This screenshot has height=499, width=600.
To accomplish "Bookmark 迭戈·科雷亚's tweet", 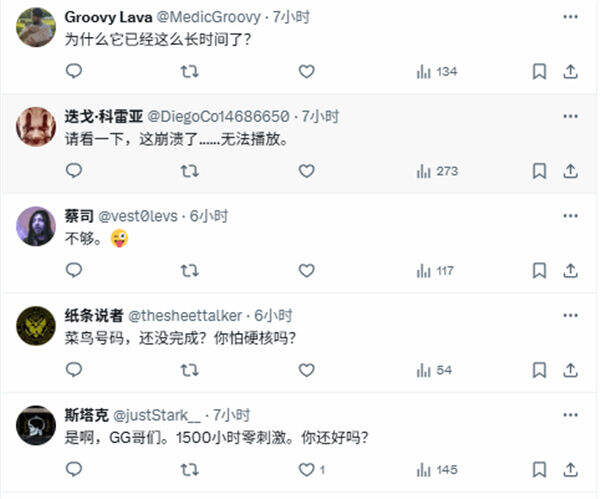I will [x=539, y=171].
